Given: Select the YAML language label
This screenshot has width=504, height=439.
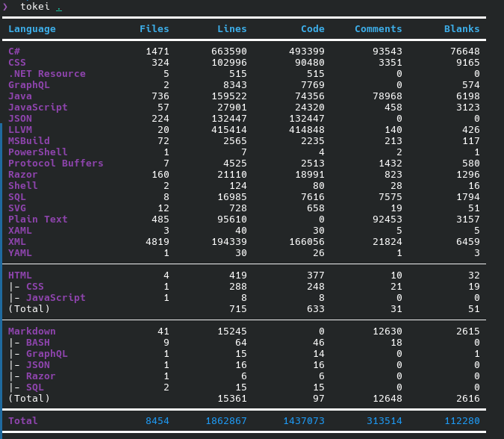Looking at the screenshot, I should point(20,253).
